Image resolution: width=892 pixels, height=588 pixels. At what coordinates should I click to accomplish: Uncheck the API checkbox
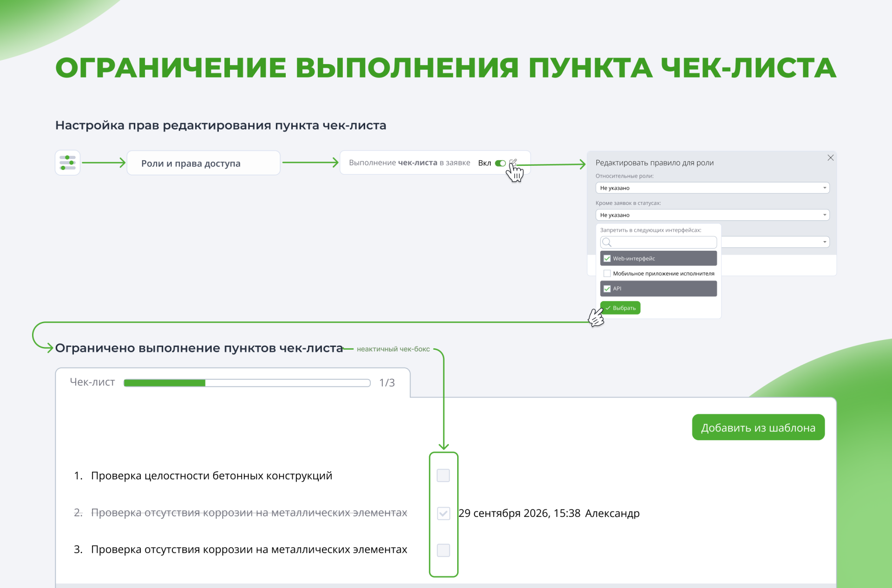607,289
